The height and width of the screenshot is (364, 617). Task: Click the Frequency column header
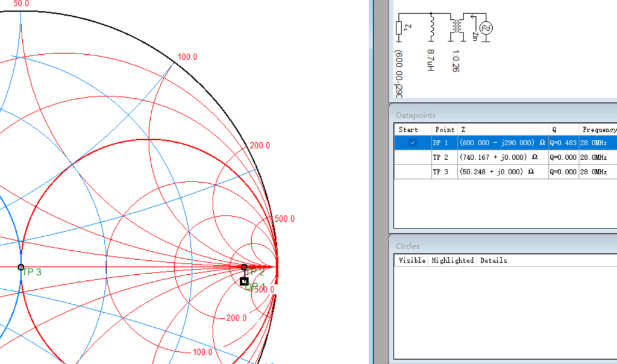tap(598, 130)
